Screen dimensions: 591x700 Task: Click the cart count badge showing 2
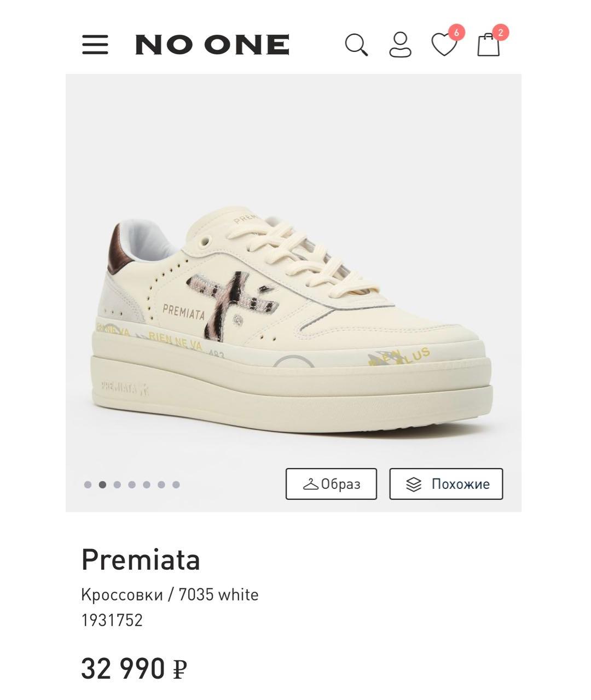coord(500,32)
